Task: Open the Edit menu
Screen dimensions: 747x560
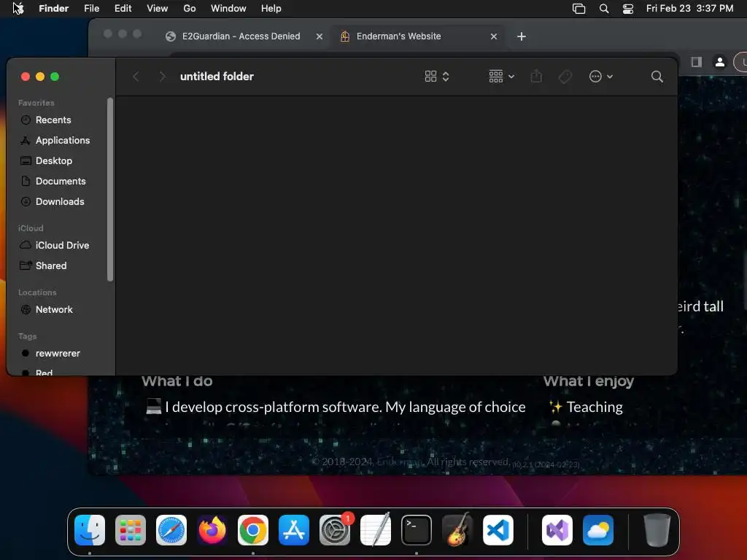Action: coord(123,9)
